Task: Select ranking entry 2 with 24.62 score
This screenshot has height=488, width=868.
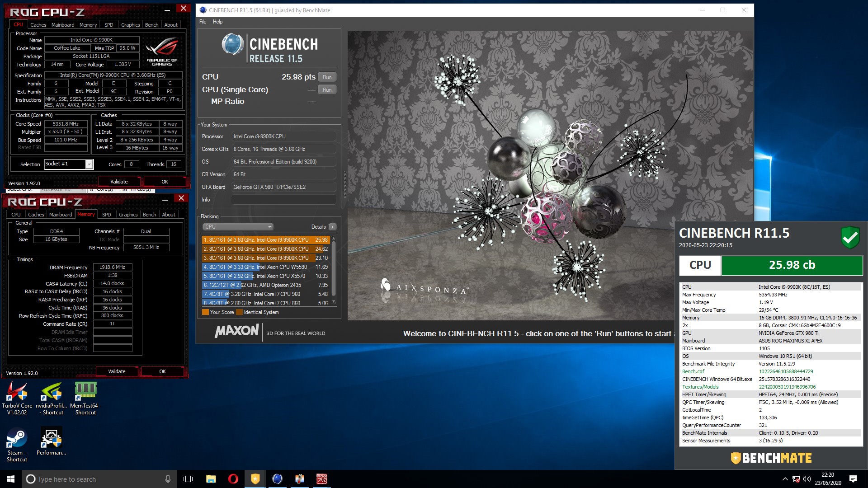Action: click(266, 249)
